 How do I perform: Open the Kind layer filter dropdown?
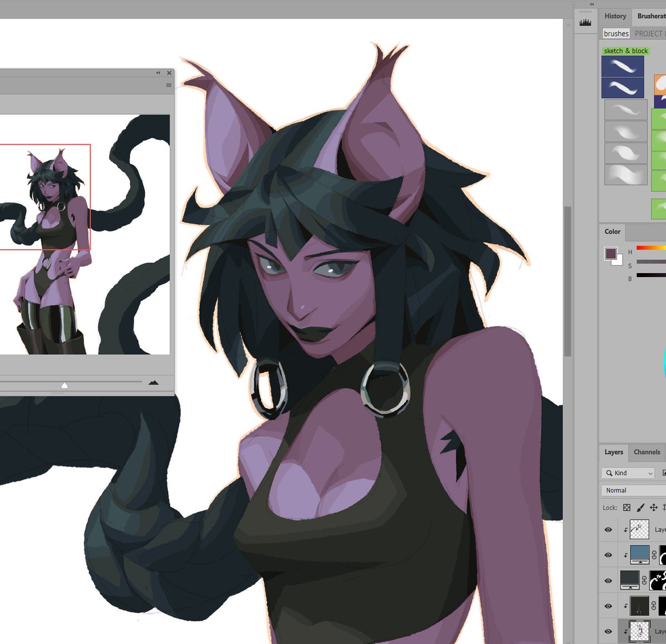[628, 473]
